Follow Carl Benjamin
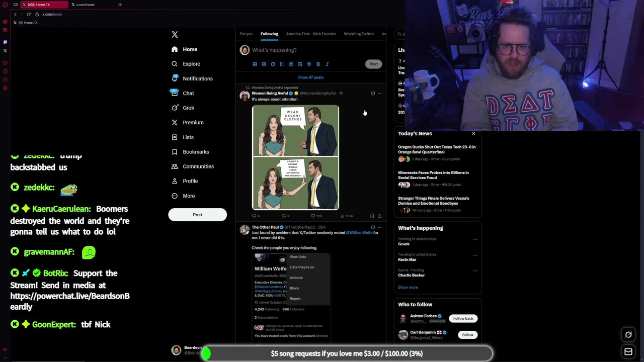The image size is (644, 362). click(467, 335)
